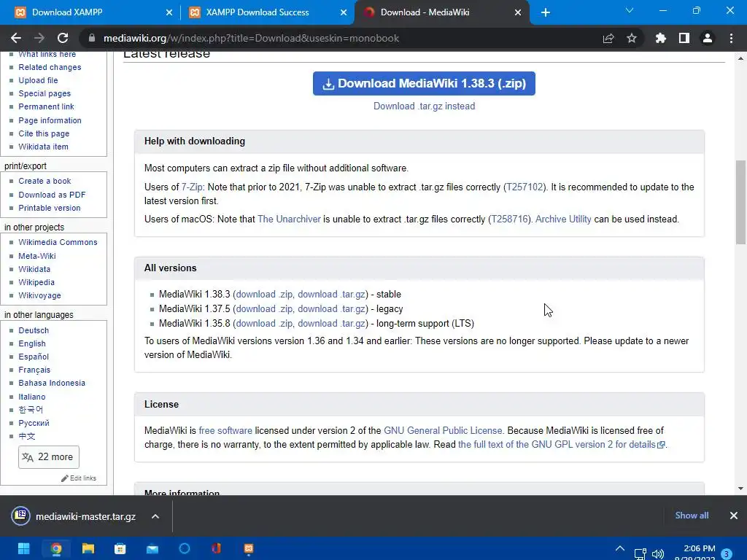
Task: Download zip of MediaWiki 1.35.8 LTS
Action: pyautogui.click(x=264, y=323)
